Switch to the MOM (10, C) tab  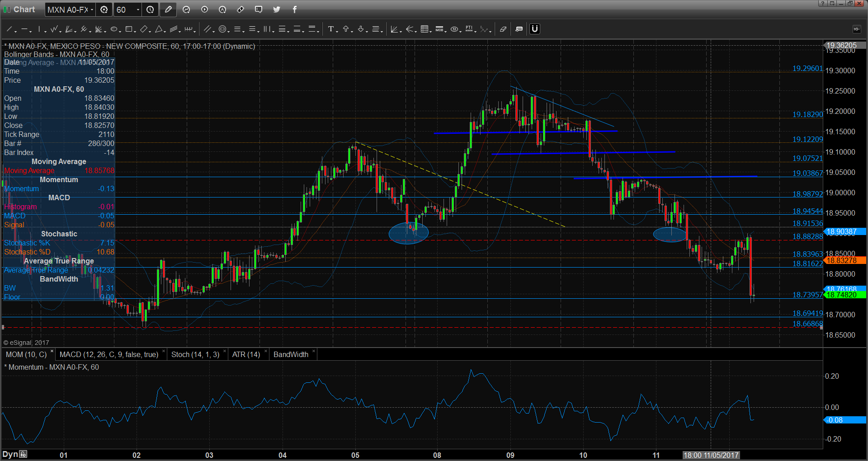pos(26,355)
